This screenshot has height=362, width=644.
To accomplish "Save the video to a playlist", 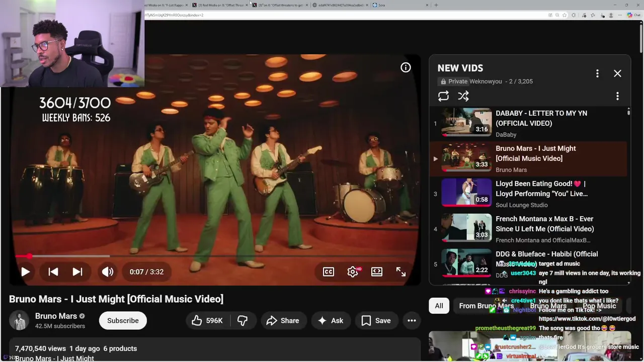I will 376,320.
